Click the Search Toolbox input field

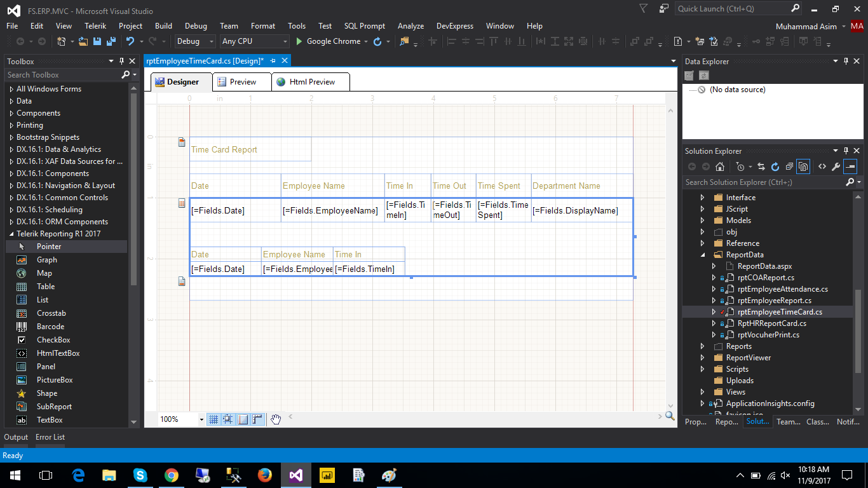click(x=62, y=75)
